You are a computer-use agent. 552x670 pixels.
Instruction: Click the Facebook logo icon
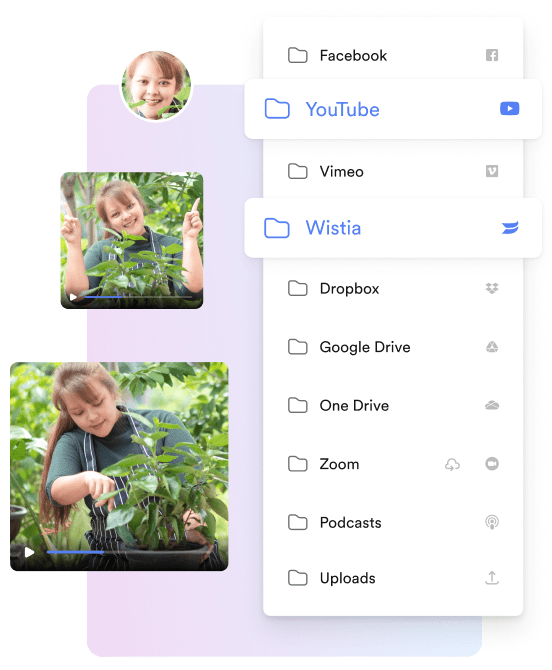pos(492,55)
